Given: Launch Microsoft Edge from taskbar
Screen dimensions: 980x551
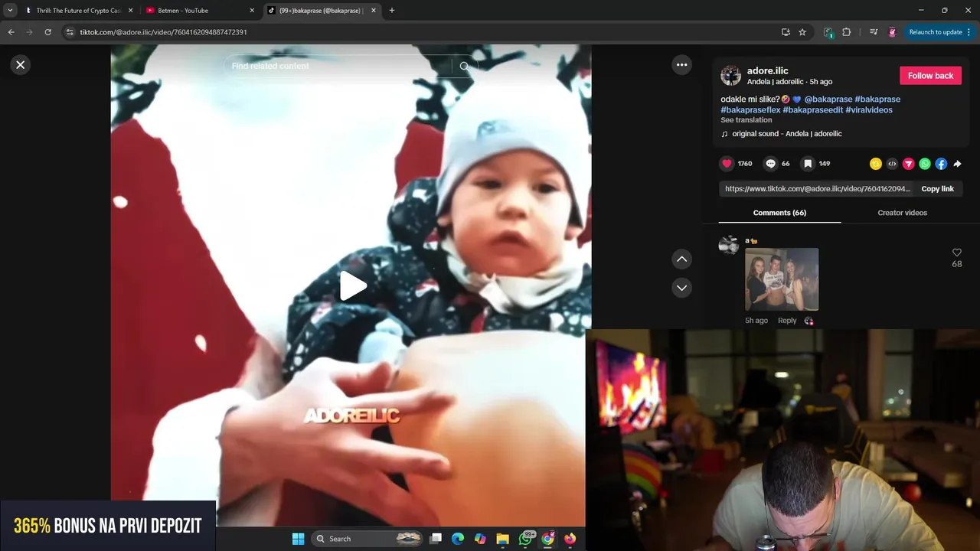Looking at the screenshot, I should (x=458, y=539).
